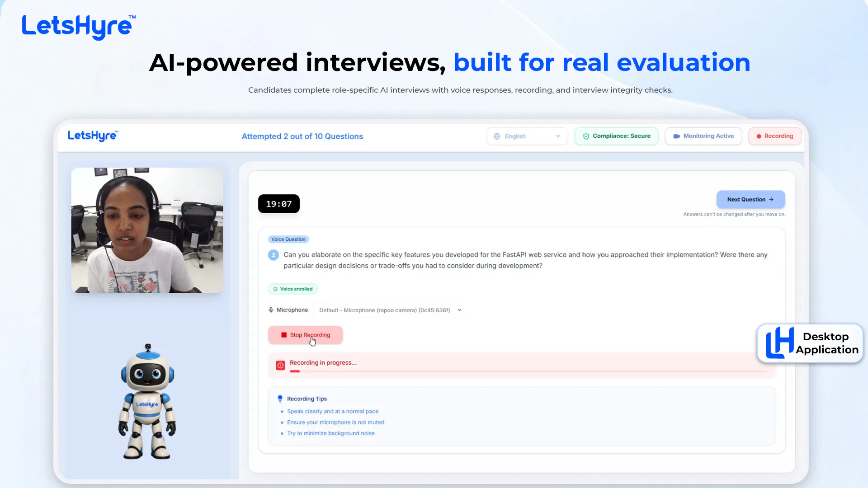Click the LetsHyre logo in the interview window header

tap(93, 136)
